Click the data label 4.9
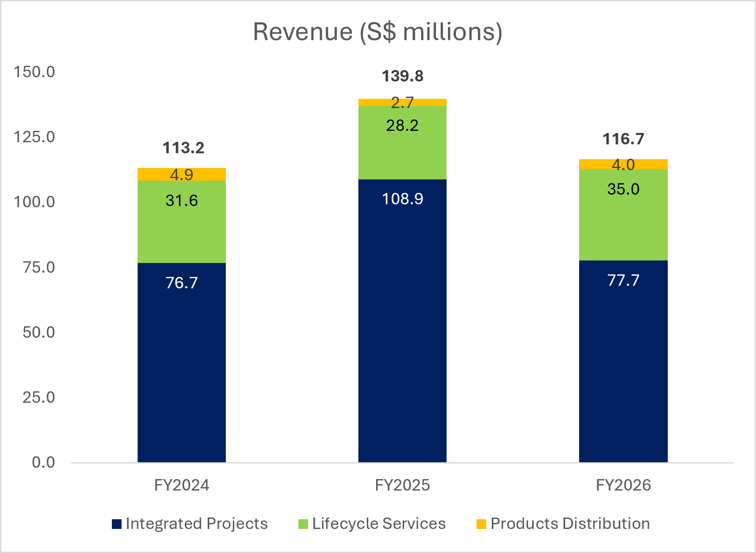 pos(182,175)
